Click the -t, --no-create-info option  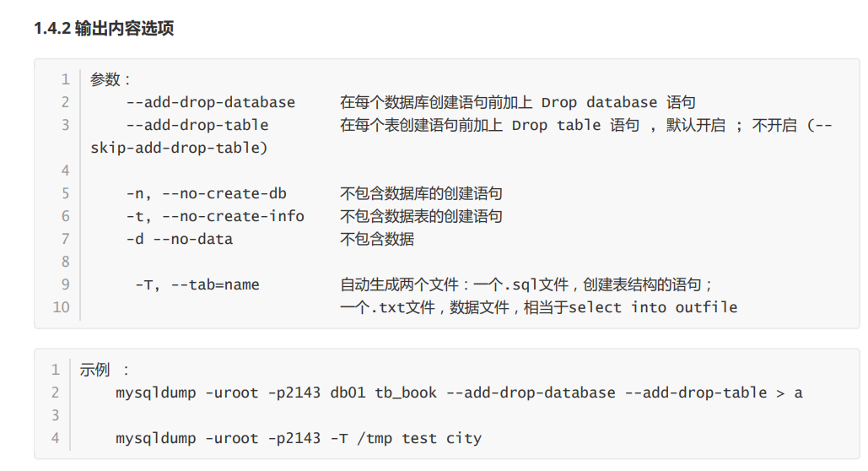click(x=214, y=216)
